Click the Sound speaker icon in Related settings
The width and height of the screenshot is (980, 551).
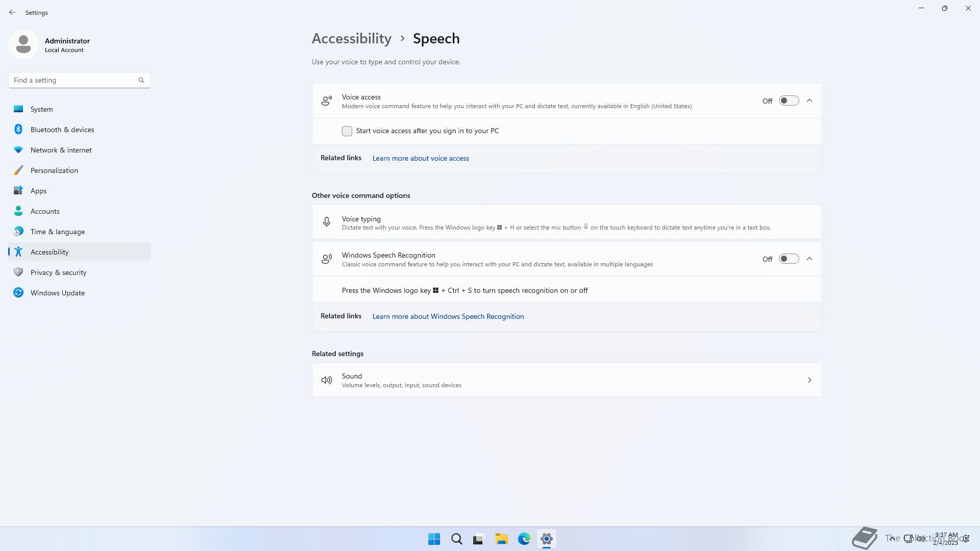pos(327,380)
